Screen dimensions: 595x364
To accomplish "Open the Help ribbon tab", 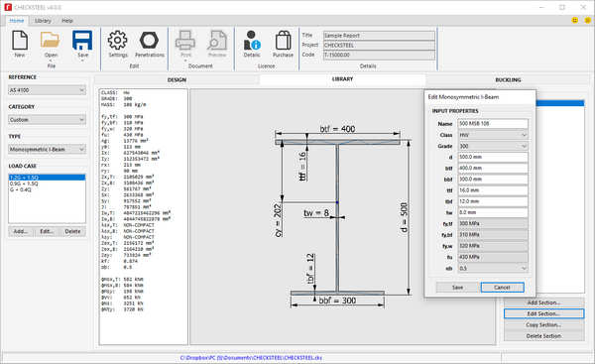I will pyautogui.click(x=67, y=21).
